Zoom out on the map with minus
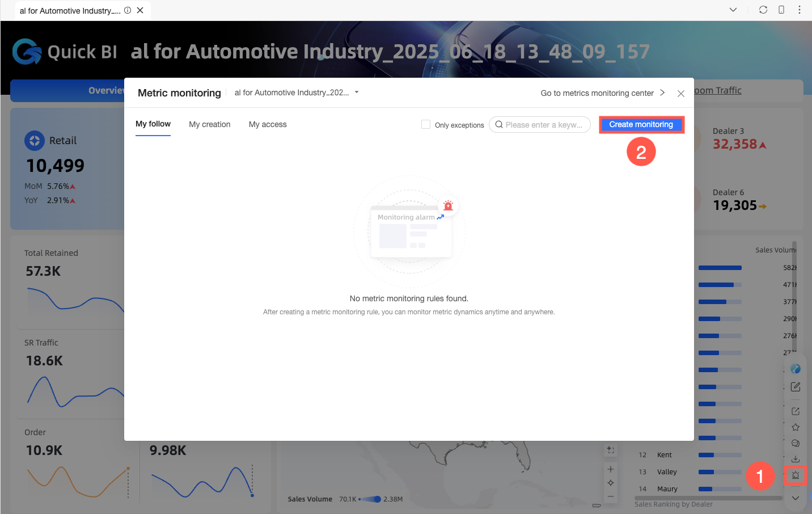Screen dimensions: 812x514 611,496
